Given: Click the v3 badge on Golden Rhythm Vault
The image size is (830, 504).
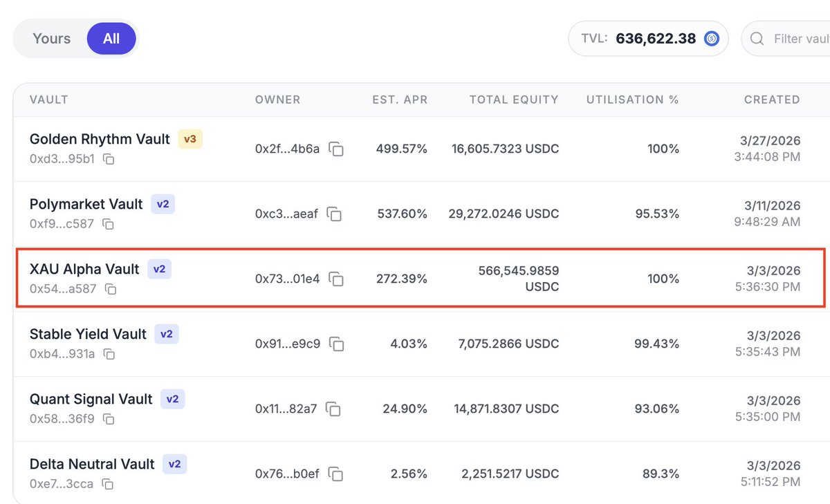Looking at the screenshot, I should (190, 139).
